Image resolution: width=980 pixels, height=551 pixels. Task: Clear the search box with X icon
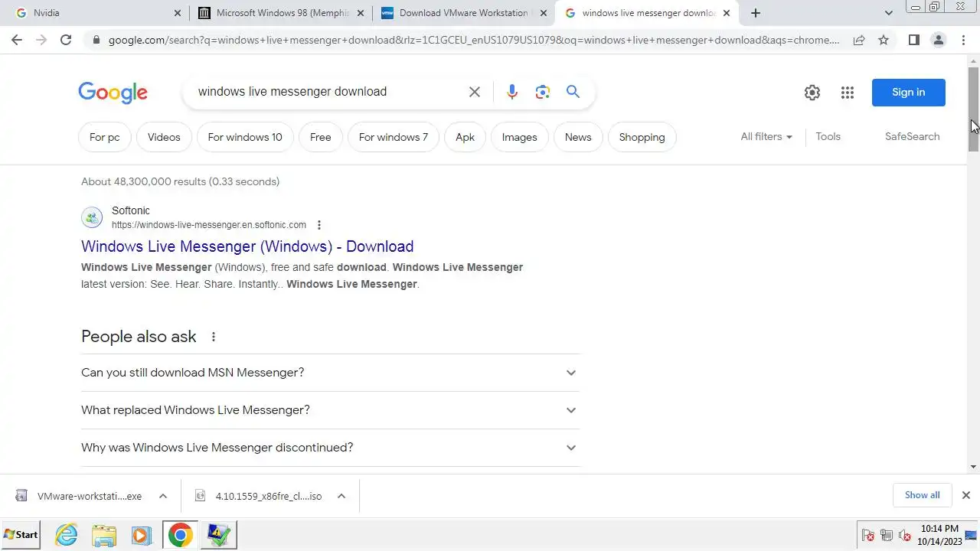click(x=475, y=92)
